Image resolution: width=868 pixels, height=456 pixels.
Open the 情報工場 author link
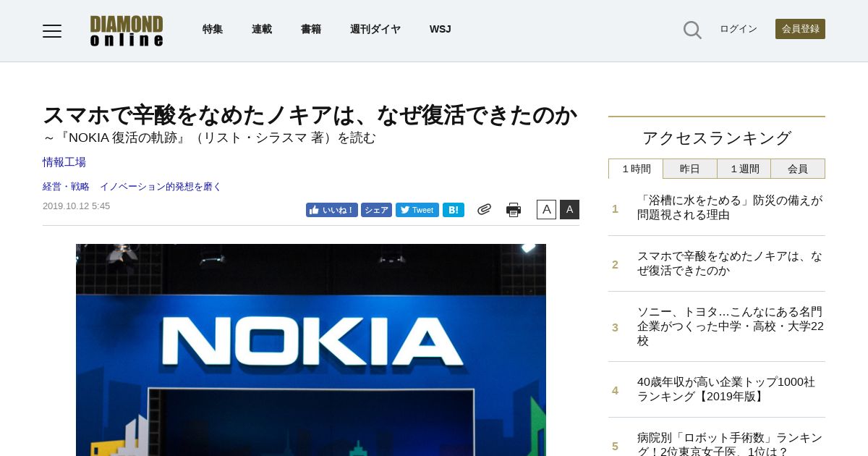click(x=64, y=162)
